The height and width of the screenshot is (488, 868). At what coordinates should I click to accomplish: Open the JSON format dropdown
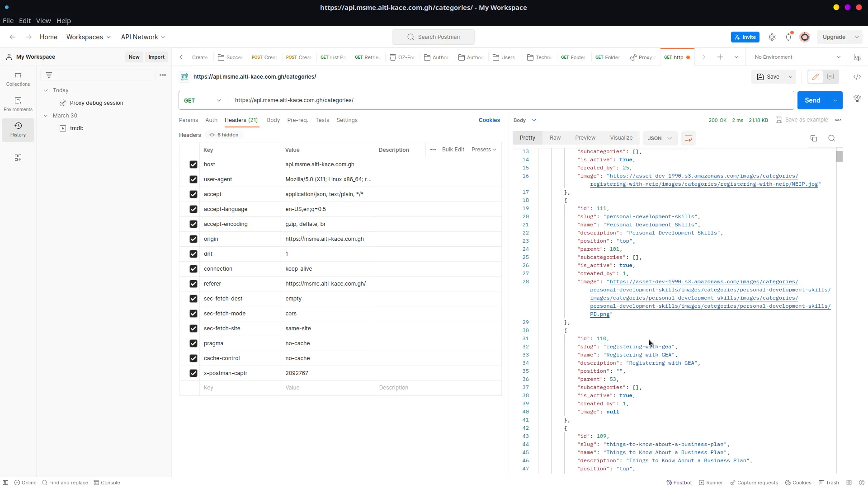(660, 138)
